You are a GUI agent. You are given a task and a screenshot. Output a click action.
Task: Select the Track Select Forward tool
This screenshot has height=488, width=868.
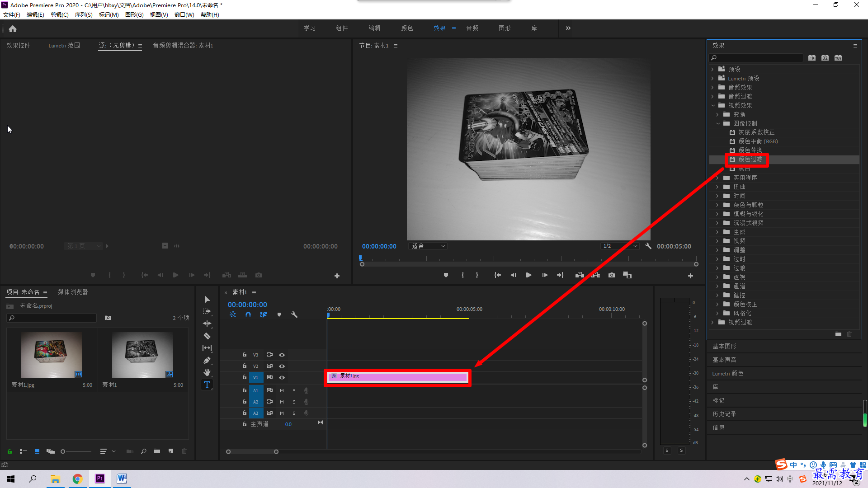[207, 311]
